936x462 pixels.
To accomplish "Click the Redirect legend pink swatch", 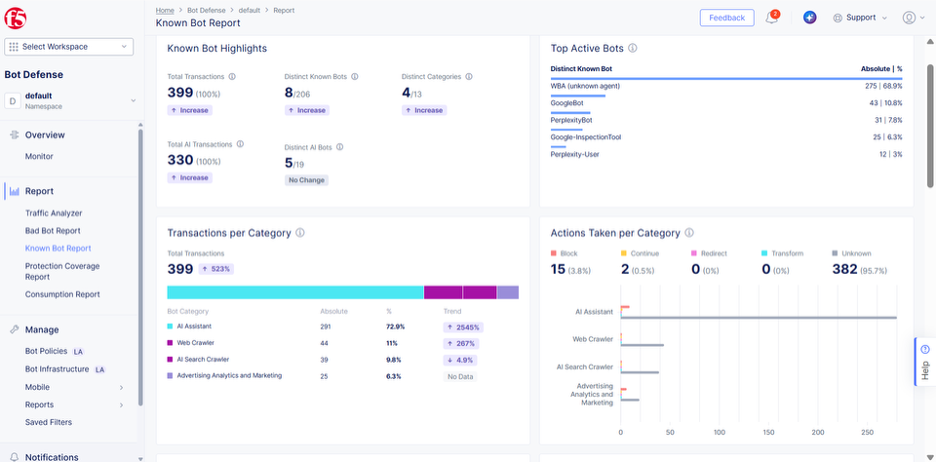I will 694,253.
